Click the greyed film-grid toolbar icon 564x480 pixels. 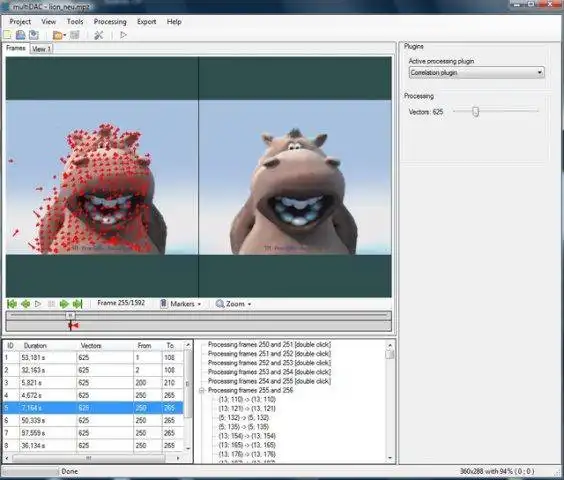pyautogui.click(x=75, y=35)
